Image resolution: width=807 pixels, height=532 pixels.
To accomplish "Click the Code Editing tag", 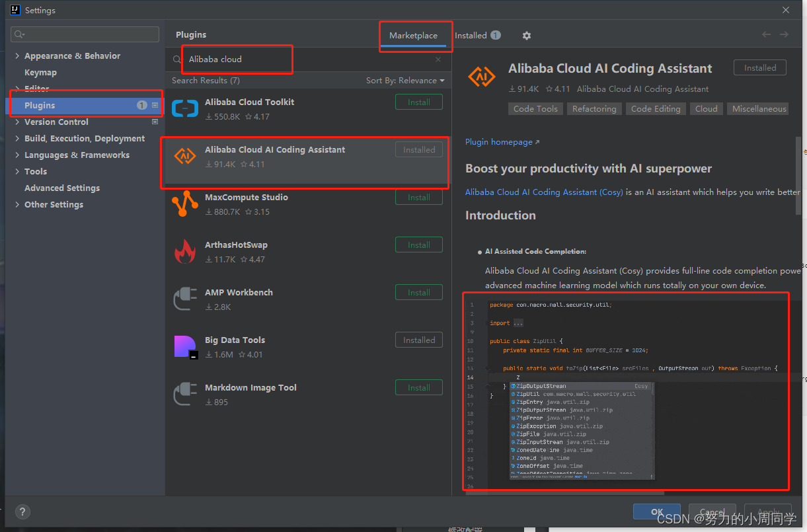I will [656, 109].
